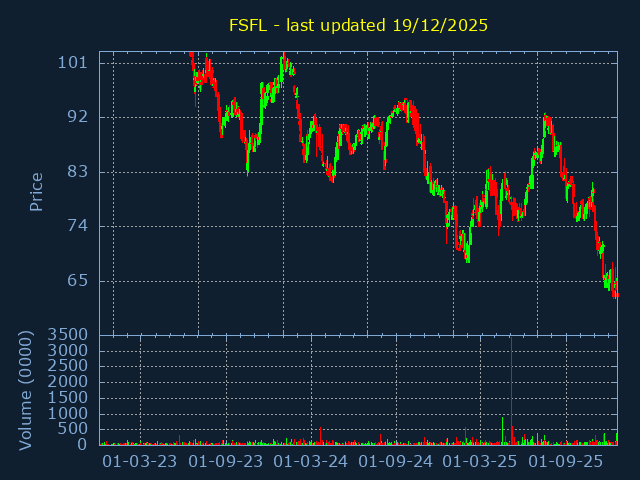Select the 83 price axis tick
Viewport: 640px width, 480px height.
coord(76,172)
